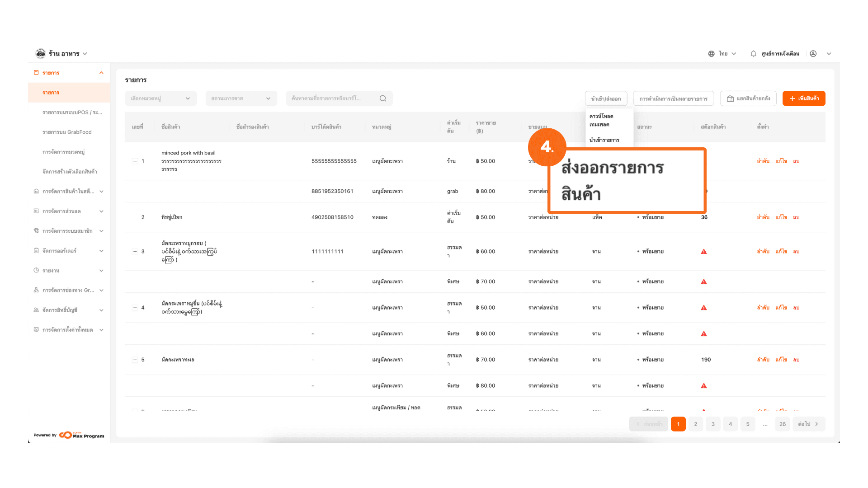Image resolution: width=868 pixels, height=488 pixels.
Task: Click the globe language icon
Action: click(711, 54)
